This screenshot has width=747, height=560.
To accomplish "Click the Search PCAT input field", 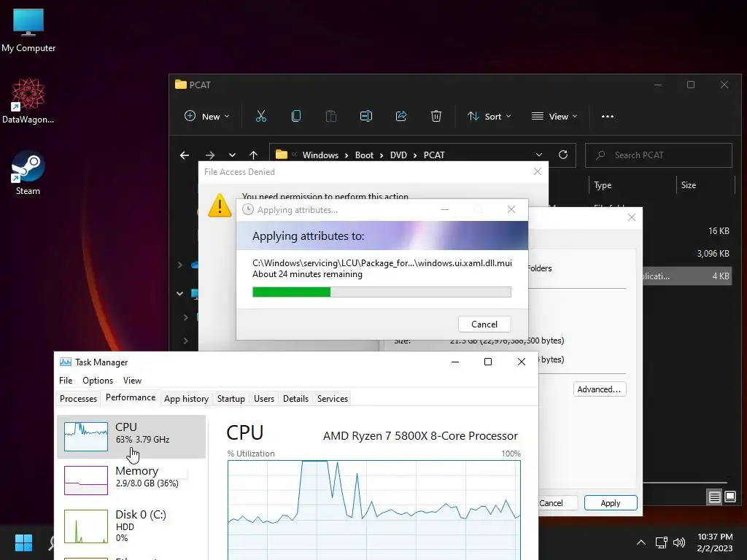I will tap(659, 155).
